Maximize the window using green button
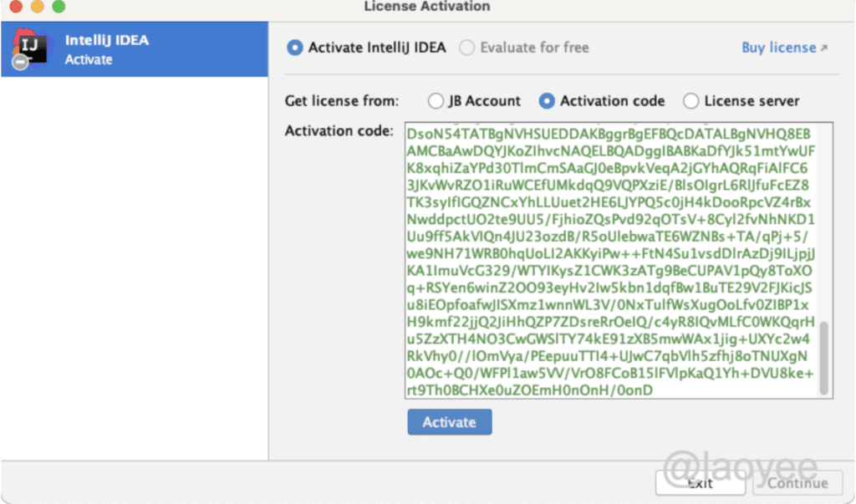Viewport: 856px width, 504px height. tap(59, 7)
